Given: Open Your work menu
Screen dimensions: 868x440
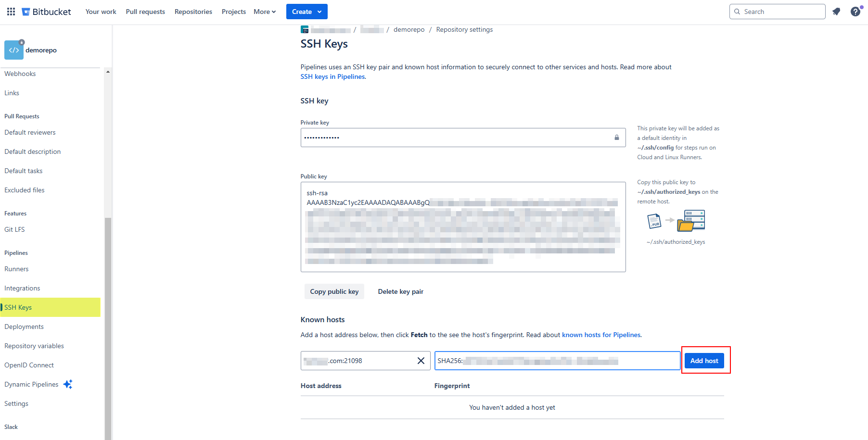Looking at the screenshot, I should coord(101,12).
